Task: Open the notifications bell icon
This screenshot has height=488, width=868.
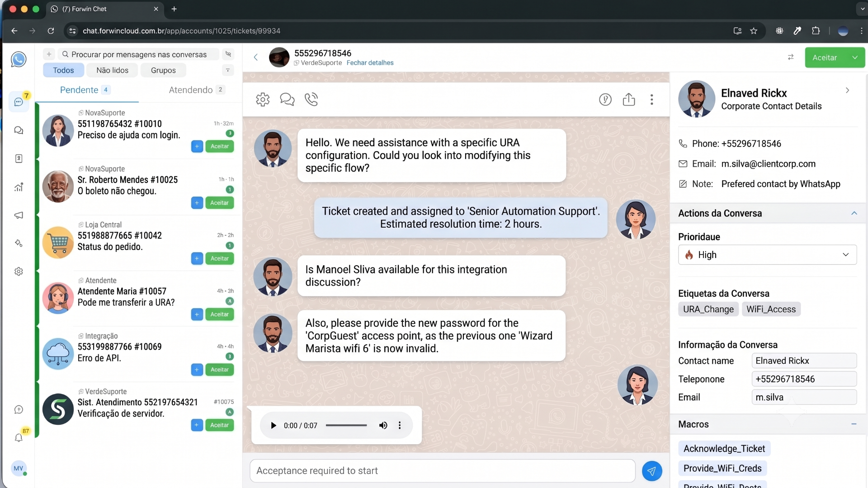Action: click(x=19, y=437)
